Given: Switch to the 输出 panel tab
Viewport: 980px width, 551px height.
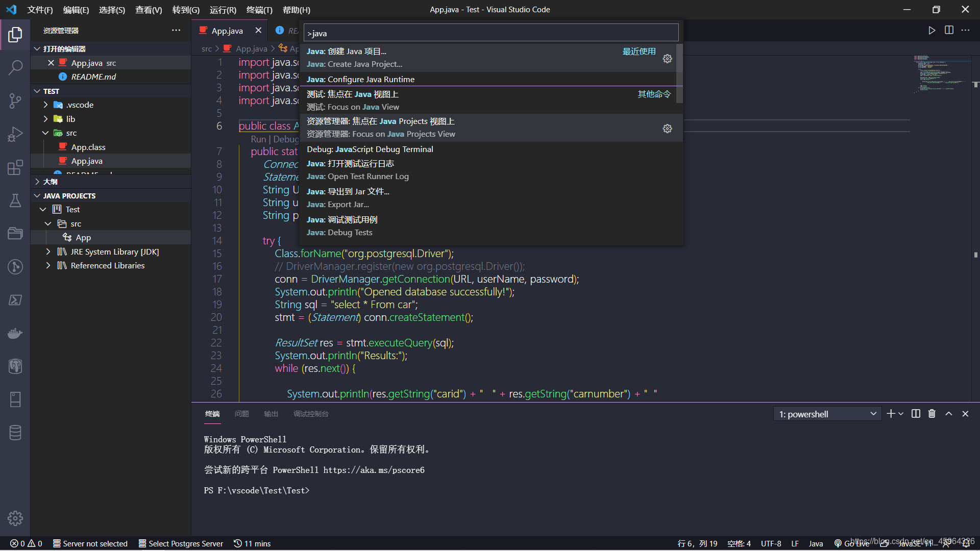Looking at the screenshot, I should [x=271, y=414].
